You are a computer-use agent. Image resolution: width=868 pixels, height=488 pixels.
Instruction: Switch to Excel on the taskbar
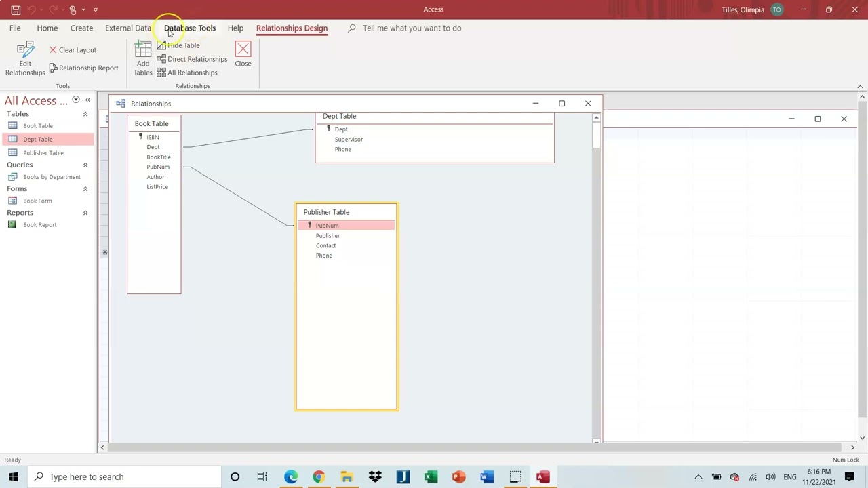coord(431,476)
